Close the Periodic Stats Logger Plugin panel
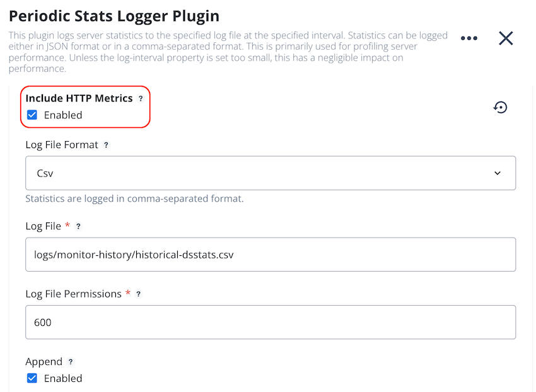The image size is (536, 392). click(x=506, y=38)
